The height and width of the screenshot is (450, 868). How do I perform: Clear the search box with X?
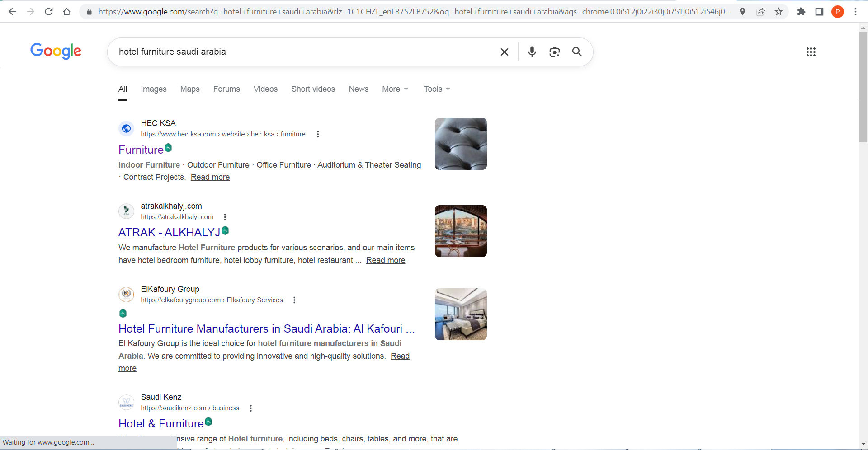(505, 52)
